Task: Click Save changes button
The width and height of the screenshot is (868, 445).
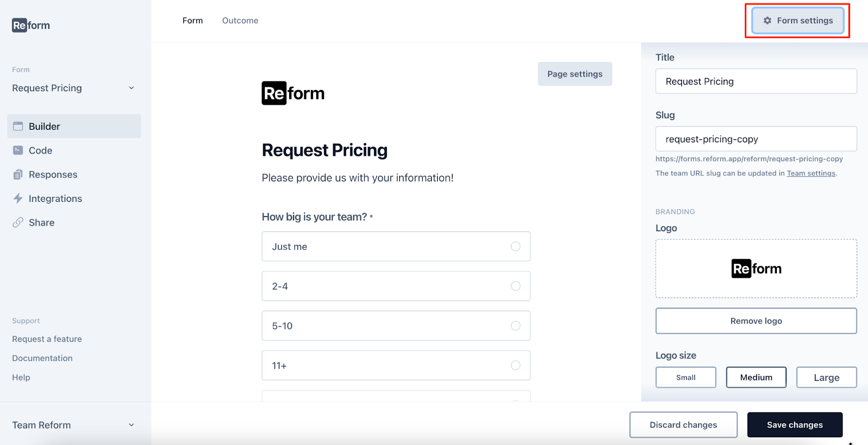Action: tap(795, 425)
